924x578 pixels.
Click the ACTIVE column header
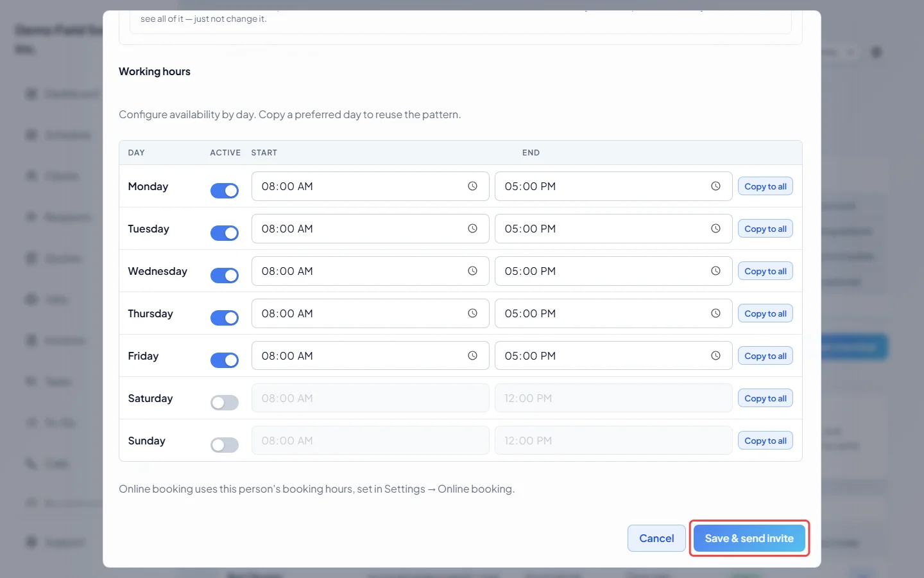point(225,153)
